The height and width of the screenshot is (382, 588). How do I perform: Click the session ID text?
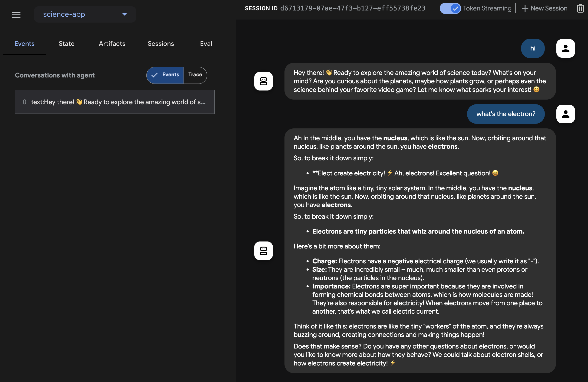click(353, 8)
